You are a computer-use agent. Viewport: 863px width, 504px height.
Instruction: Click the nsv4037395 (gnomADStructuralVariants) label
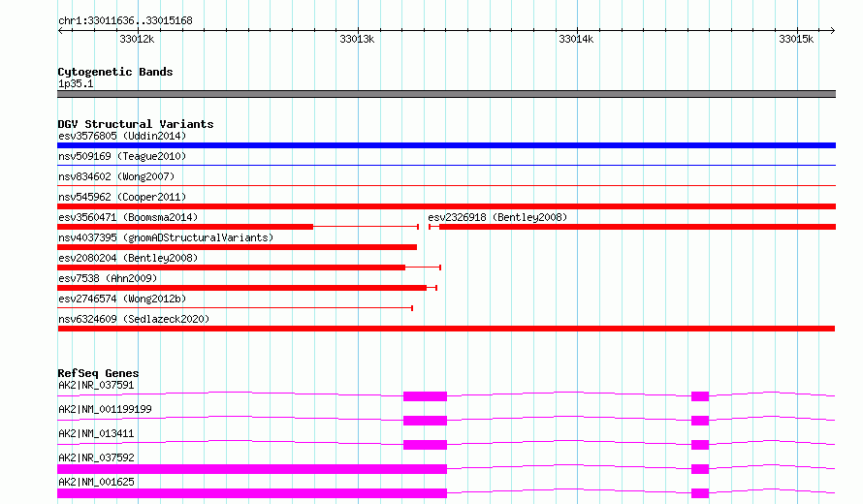click(x=166, y=237)
